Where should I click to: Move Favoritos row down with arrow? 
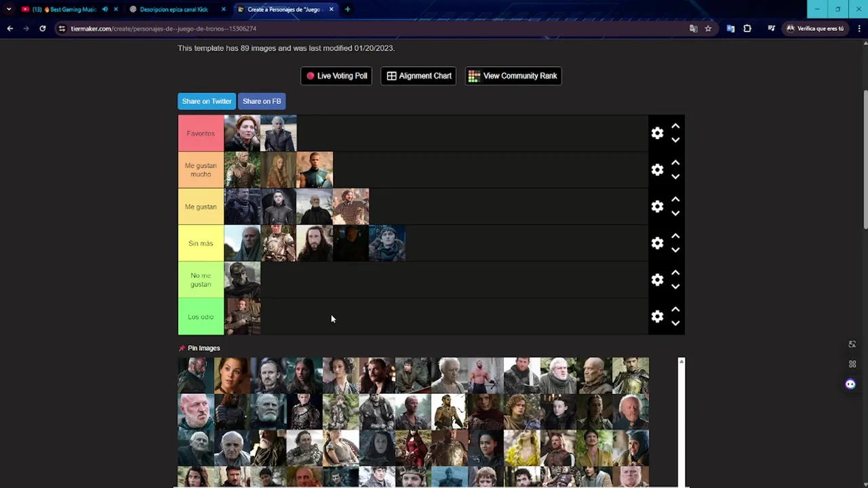(x=675, y=140)
